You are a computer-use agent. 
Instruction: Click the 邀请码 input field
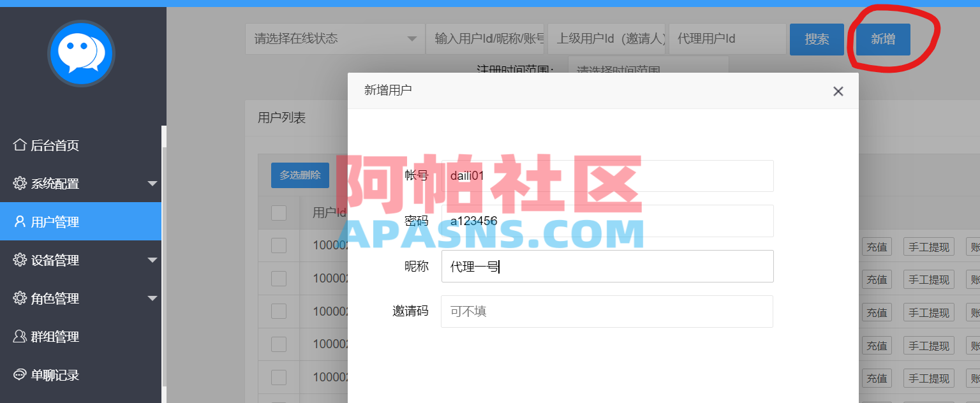[x=607, y=311]
